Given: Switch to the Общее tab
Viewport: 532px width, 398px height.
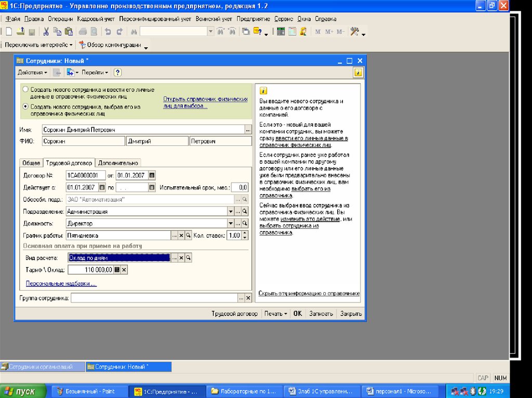Looking at the screenshot, I should point(31,163).
